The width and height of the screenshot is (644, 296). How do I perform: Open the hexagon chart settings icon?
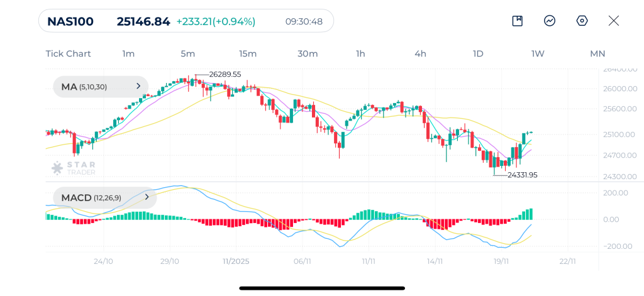pos(582,21)
